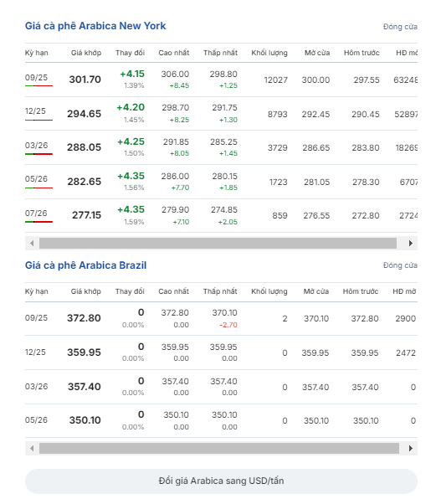
Task: Click 'Mở cửa' column header in New York table
Action: [x=317, y=53]
